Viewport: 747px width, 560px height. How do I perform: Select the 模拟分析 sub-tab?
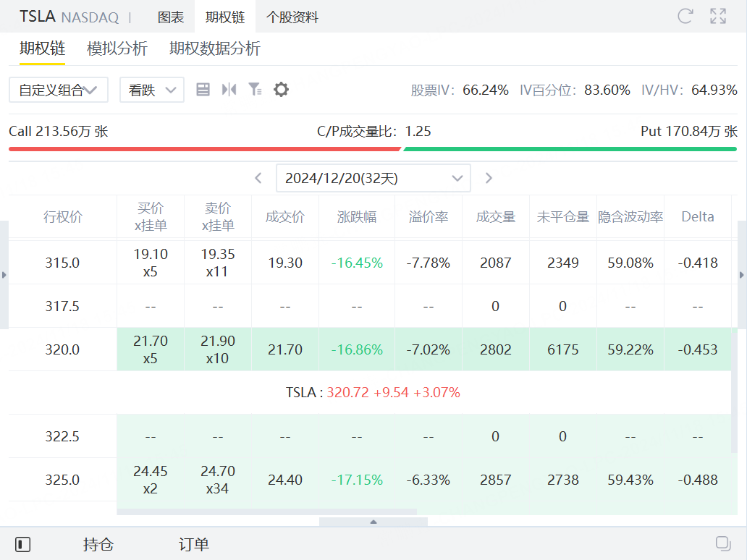point(117,48)
